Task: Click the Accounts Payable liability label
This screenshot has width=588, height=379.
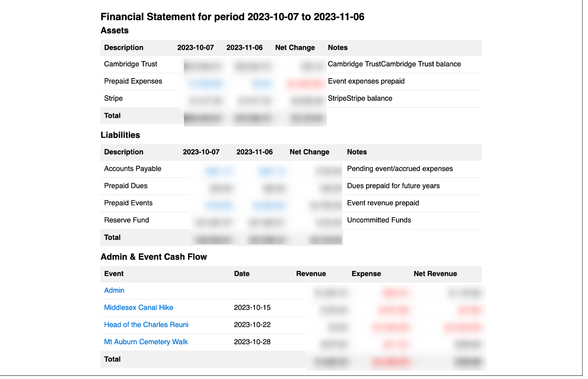Action: (132, 168)
